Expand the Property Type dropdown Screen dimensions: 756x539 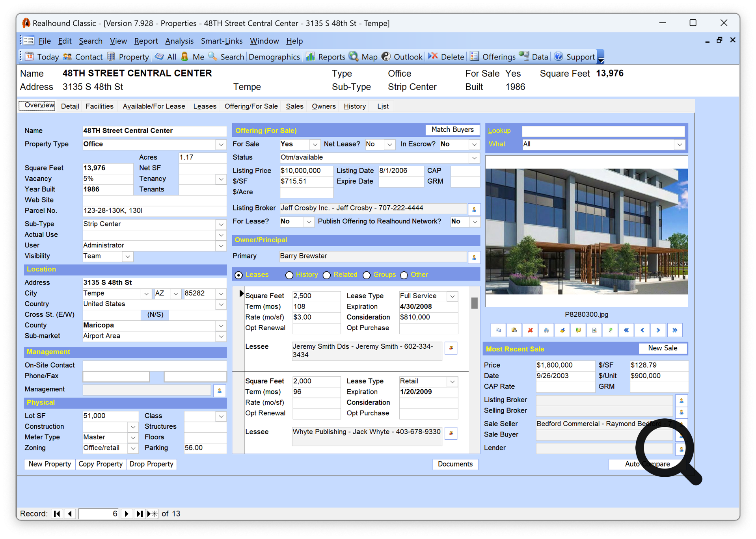221,145
